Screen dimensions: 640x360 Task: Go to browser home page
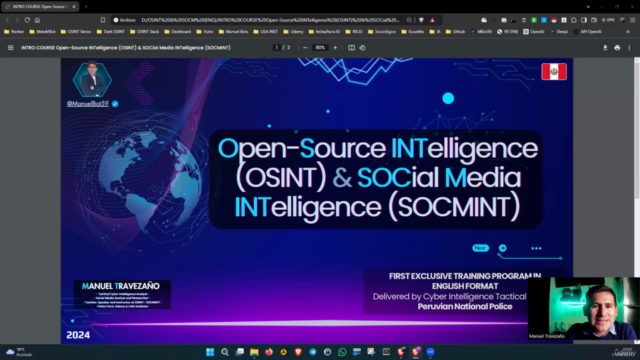coord(37,20)
